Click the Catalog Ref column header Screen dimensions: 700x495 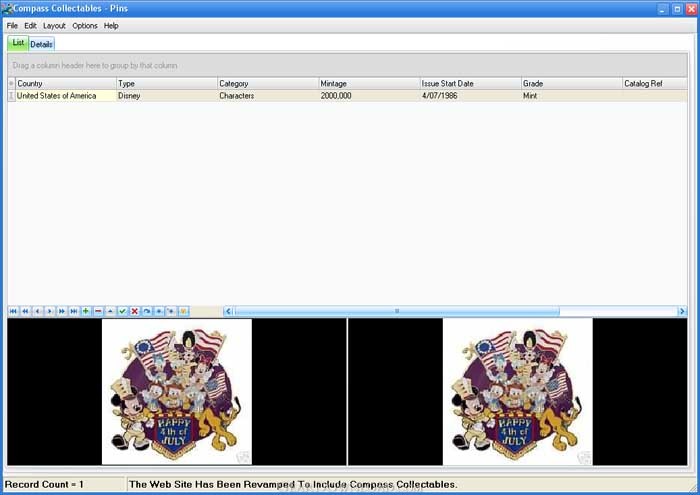655,83
